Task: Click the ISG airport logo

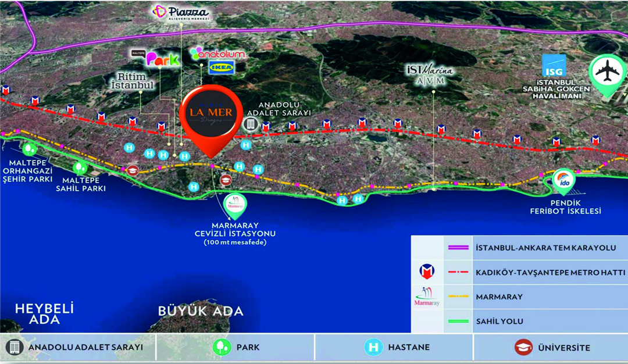Action: tap(554, 66)
